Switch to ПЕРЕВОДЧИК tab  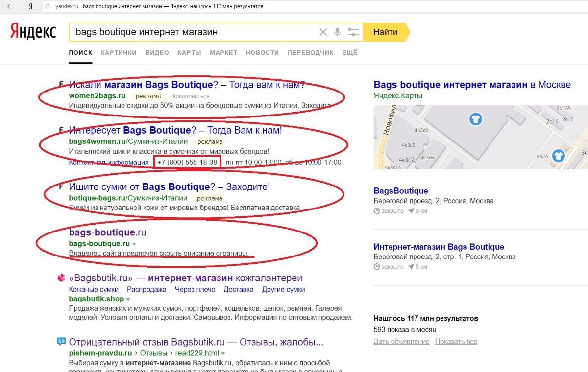click(x=311, y=53)
